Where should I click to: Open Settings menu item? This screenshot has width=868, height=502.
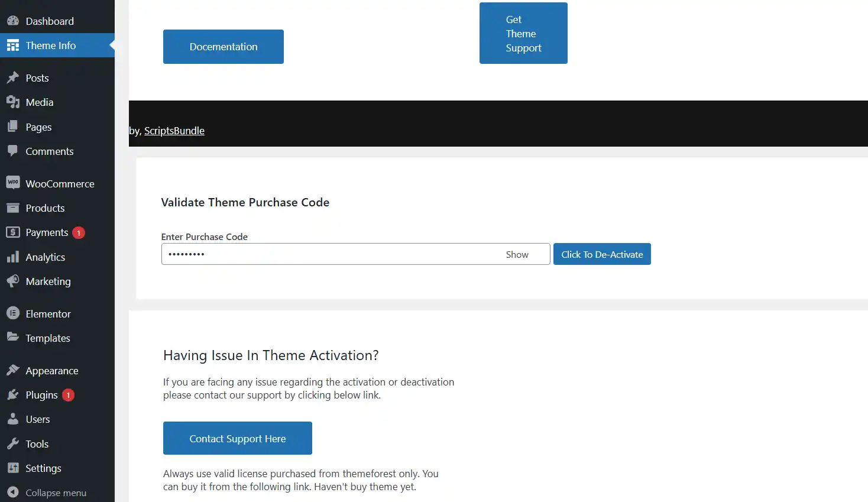click(57, 468)
